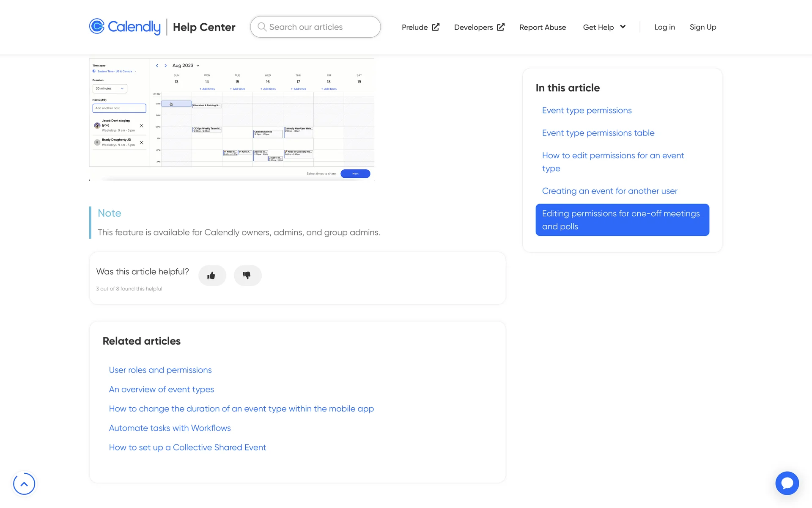Screen dimensions: 812x508
Task: Click the search magnifier icon
Action: click(262, 27)
